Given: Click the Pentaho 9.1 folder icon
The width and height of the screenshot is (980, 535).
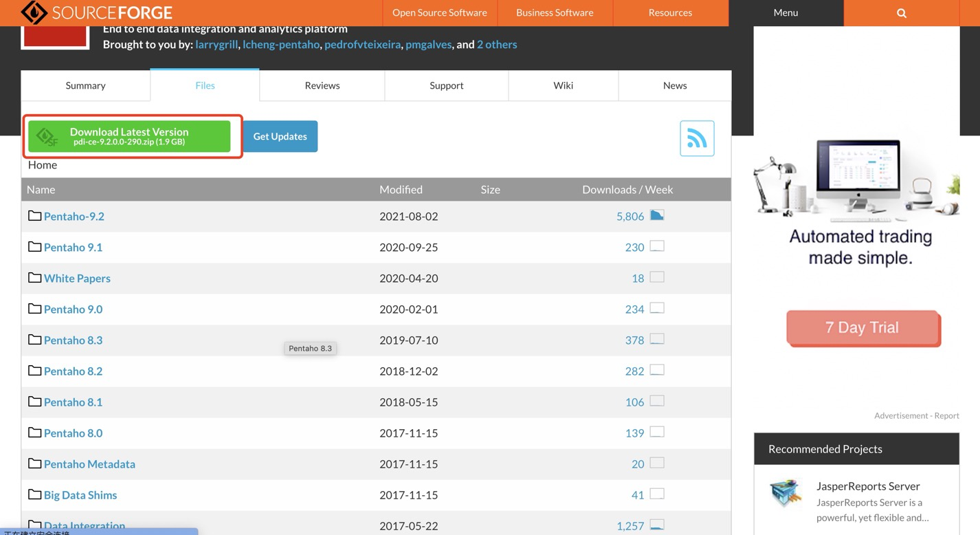Looking at the screenshot, I should 34,247.
